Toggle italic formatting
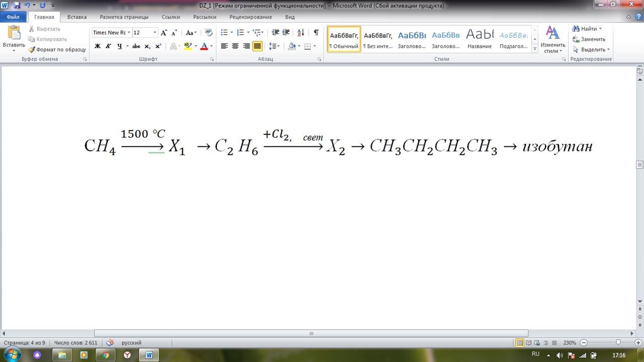 [108, 46]
